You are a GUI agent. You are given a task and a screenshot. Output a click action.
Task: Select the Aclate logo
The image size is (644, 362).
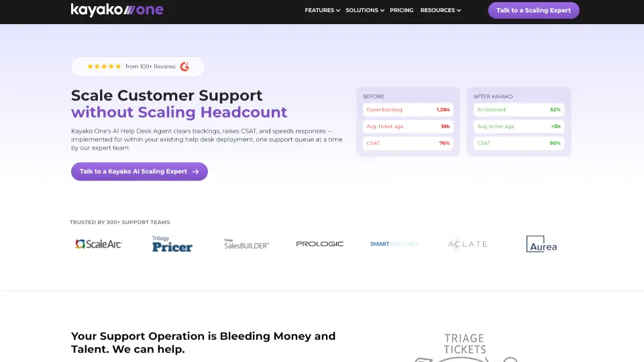pyautogui.click(x=468, y=244)
